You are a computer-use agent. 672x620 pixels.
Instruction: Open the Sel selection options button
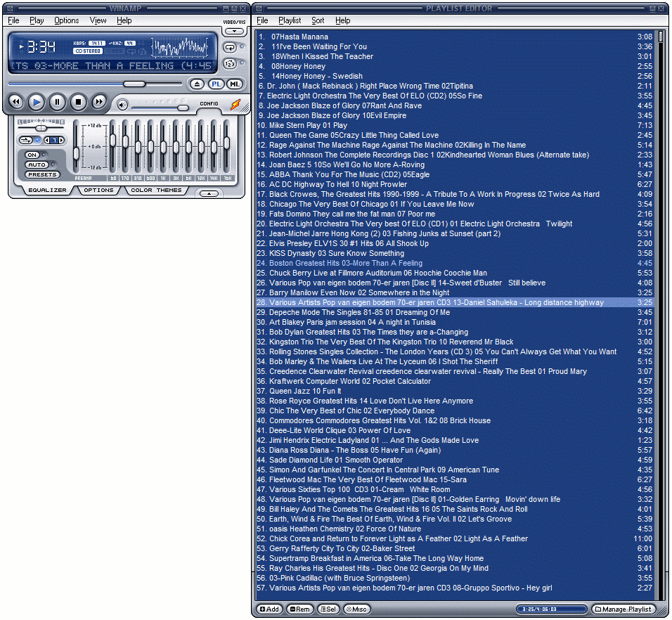pos(328,609)
